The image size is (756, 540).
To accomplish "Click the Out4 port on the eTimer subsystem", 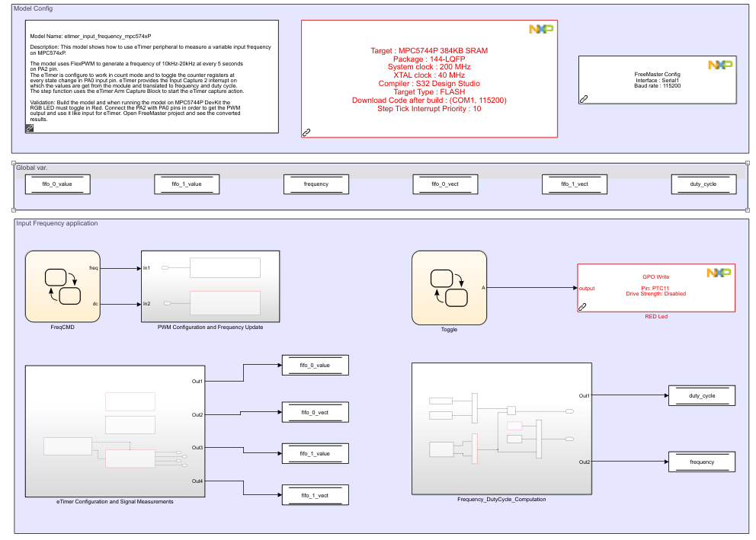I will [197, 481].
